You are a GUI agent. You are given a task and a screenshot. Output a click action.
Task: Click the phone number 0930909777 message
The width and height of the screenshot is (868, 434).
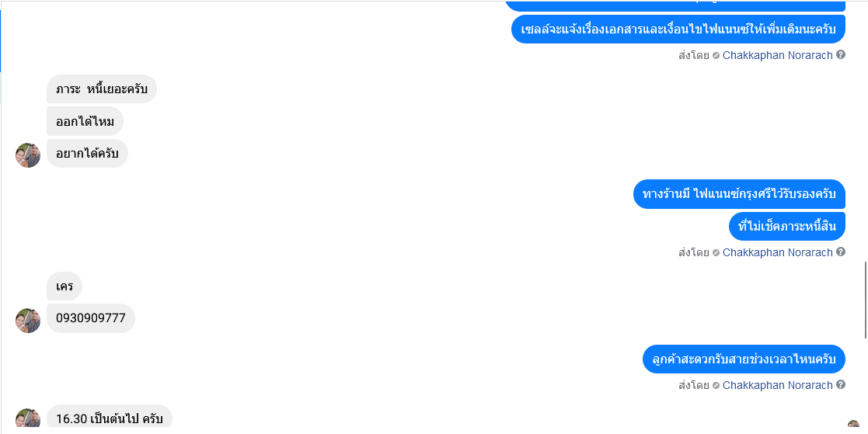91,318
